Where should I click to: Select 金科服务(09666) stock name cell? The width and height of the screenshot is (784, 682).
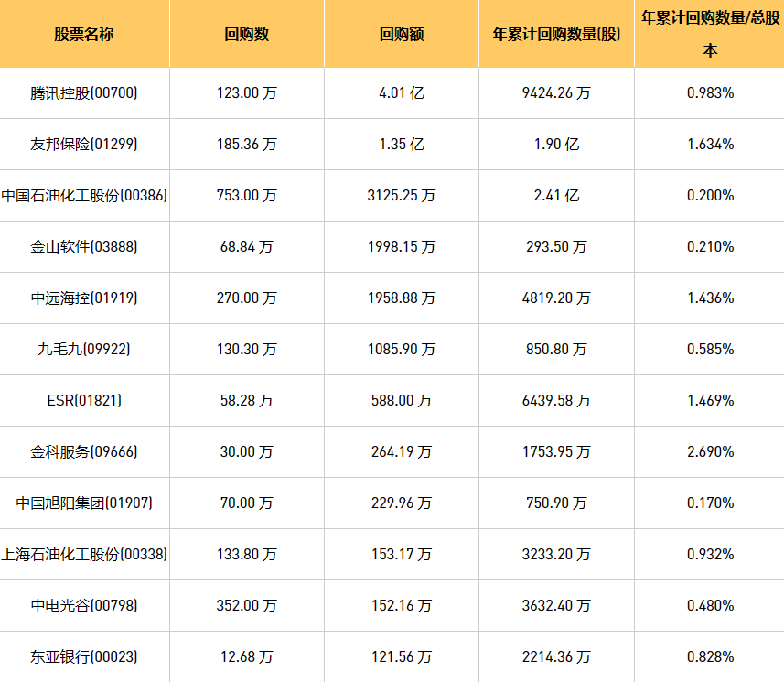84,452
